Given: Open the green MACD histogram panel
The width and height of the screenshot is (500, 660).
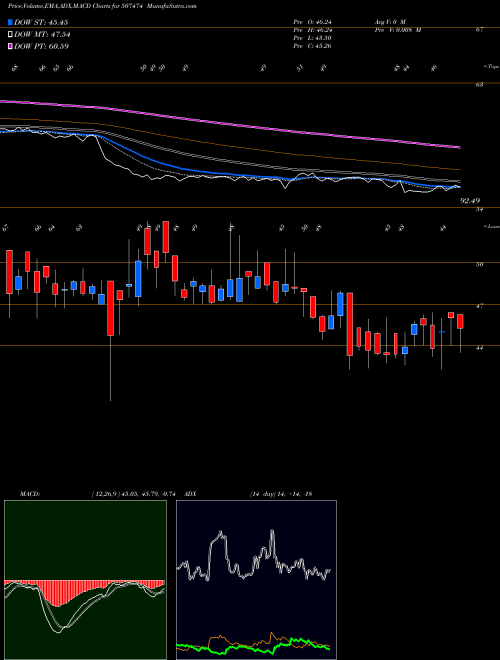Looking at the screenshot, I should pyautogui.click(x=85, y=580).
